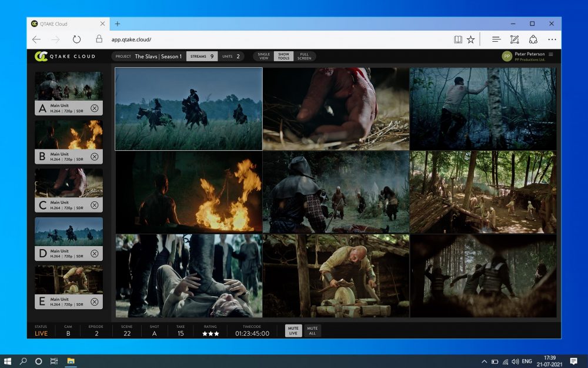This screenshot has width=588, height=368.
Task: Open browser Settings and more menu
Action: 552,39
